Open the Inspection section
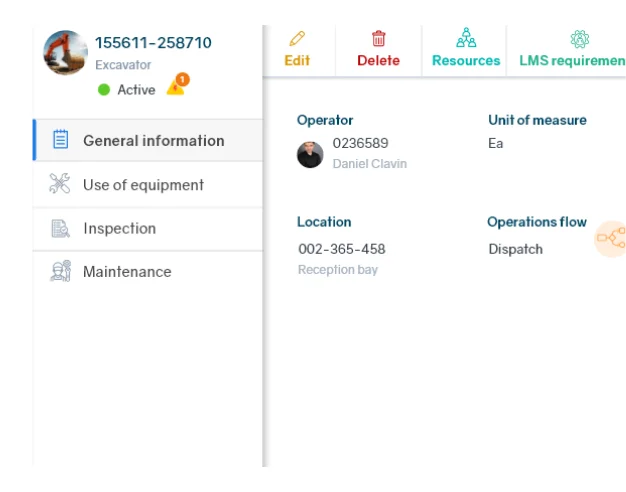The width and height of the screenshot is (626, 492). [x=119, y=229]
